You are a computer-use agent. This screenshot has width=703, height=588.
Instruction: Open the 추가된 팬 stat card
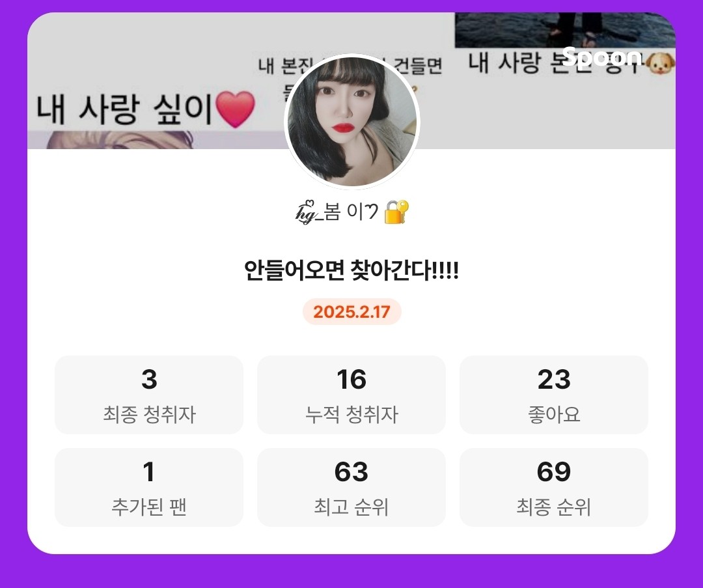tap(149, 488)
